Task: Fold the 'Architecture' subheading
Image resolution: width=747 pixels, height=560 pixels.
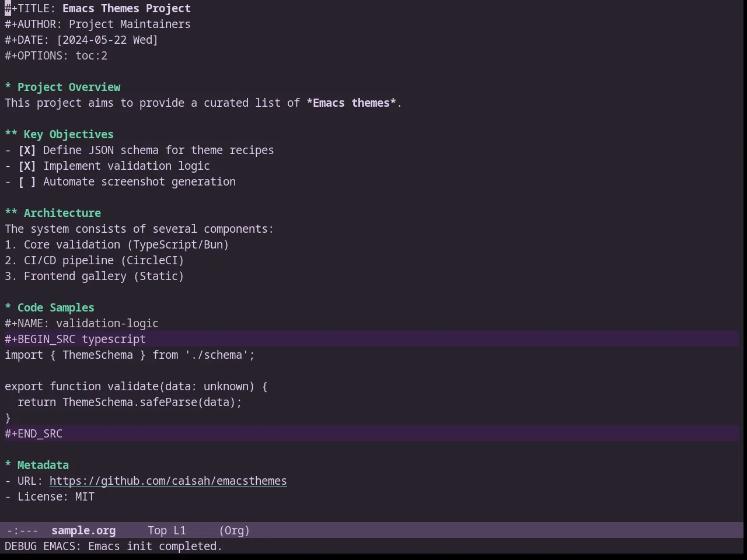Action: (x=53, y=213)
